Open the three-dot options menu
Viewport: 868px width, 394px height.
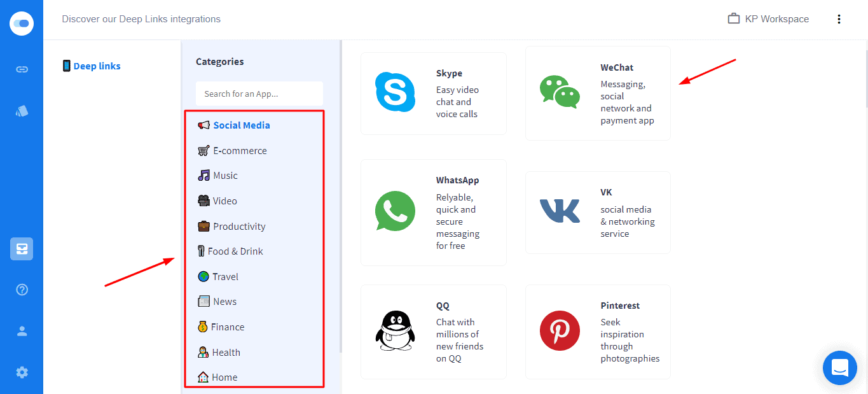pyautogui.click(x=839, y=19)
